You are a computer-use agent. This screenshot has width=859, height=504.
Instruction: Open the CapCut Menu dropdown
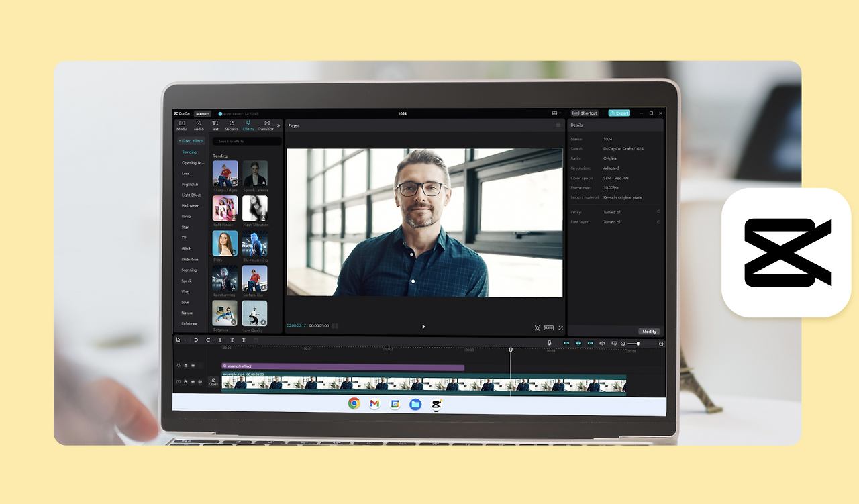pos(202,114)
